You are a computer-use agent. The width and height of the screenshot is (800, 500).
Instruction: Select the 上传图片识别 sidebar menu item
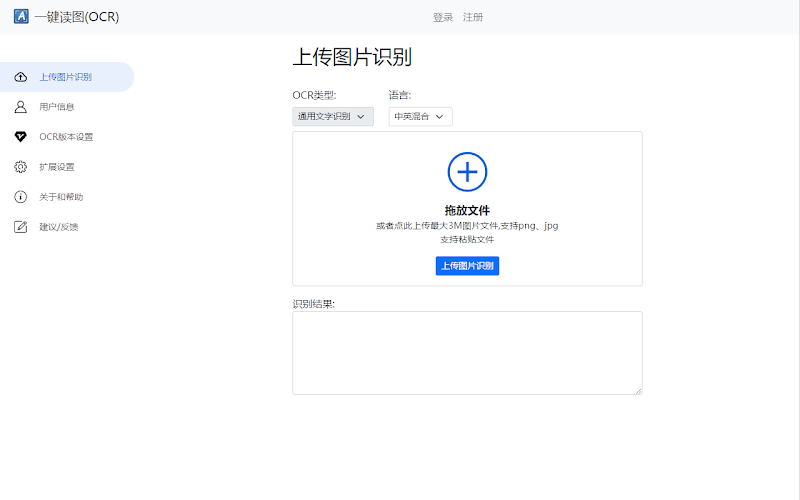point(67,77)
